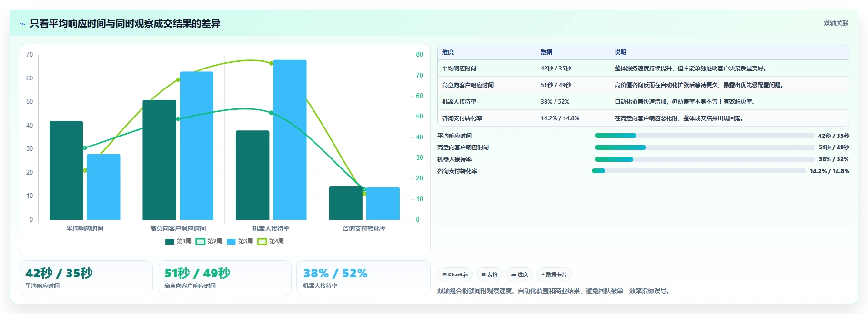
Task: Click the progress row label 平均响应时间
Action: coord(454,136)
